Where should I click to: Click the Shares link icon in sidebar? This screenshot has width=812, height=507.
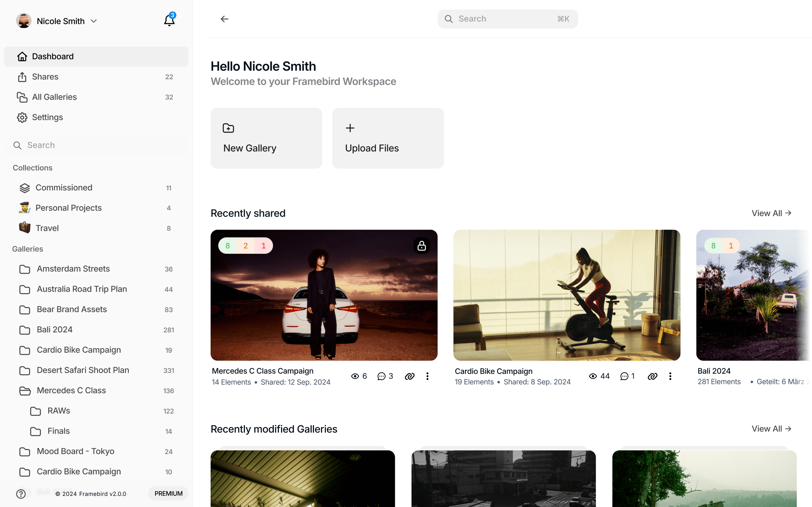pos(22,76)
